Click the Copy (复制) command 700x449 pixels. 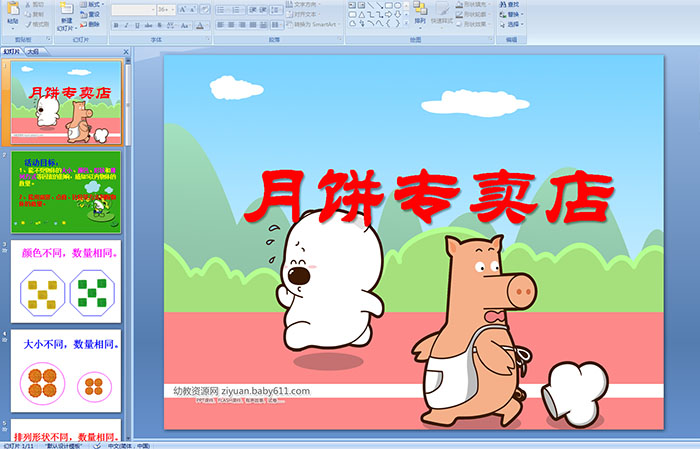(35, 14)
